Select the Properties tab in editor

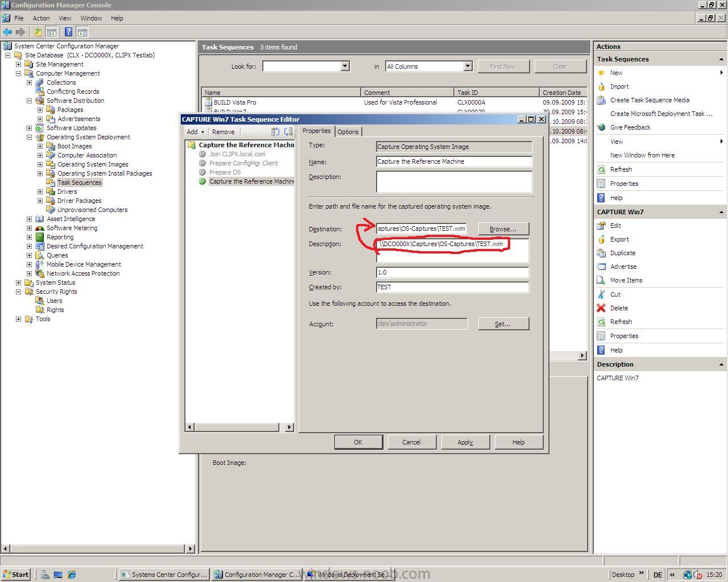(316, 131)
